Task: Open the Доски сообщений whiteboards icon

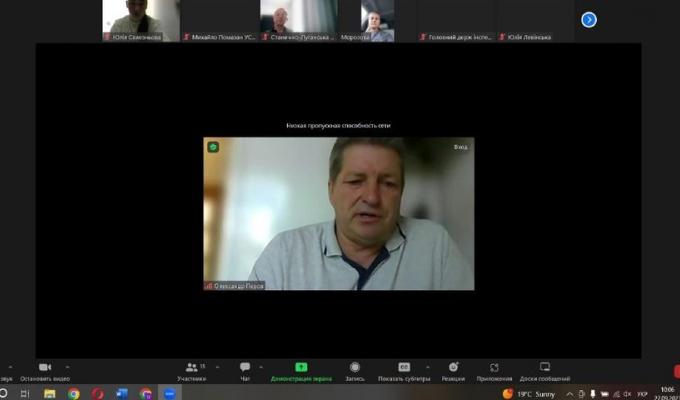Action: pyautogui.click(x=545, y=367)
